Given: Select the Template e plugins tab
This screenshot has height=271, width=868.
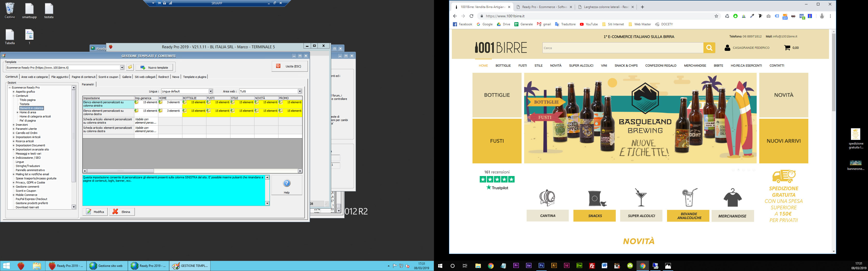Looking at the screenshot, I should [x=195, y=77].
